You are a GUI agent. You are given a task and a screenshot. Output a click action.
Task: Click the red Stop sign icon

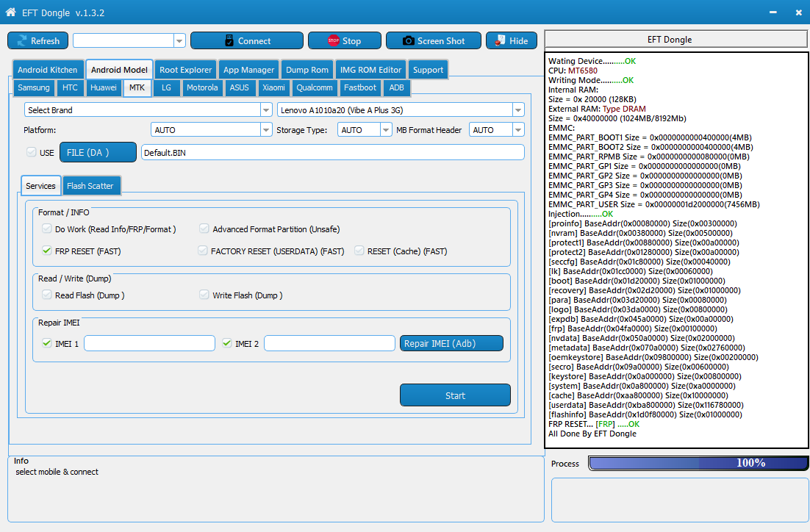point(333,41)
